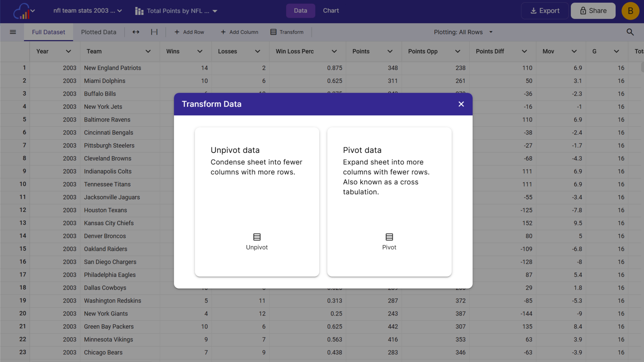Screen dimensions: 644x362
Task: Open the Total Points by NFL chart dropdown
Action: (x=215, y=11)
